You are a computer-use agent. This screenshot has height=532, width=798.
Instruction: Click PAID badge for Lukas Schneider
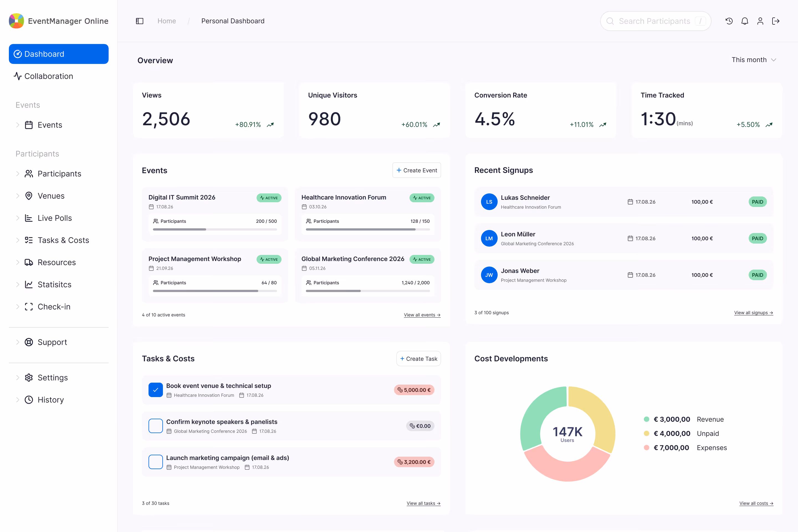coord(757,202)
